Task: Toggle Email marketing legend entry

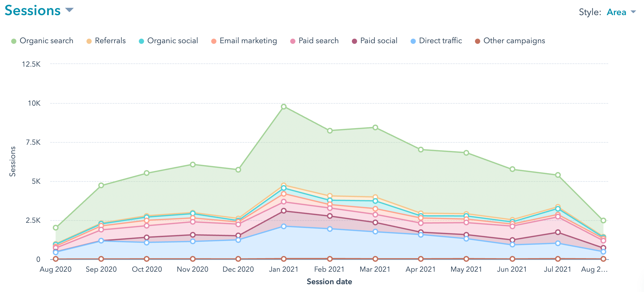Action: (x=244, y=41)
